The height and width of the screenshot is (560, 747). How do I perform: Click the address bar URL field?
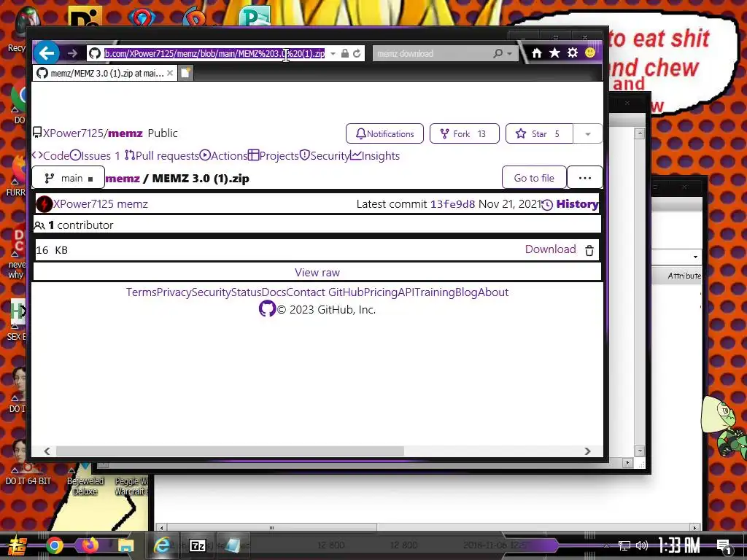[215, 53]
